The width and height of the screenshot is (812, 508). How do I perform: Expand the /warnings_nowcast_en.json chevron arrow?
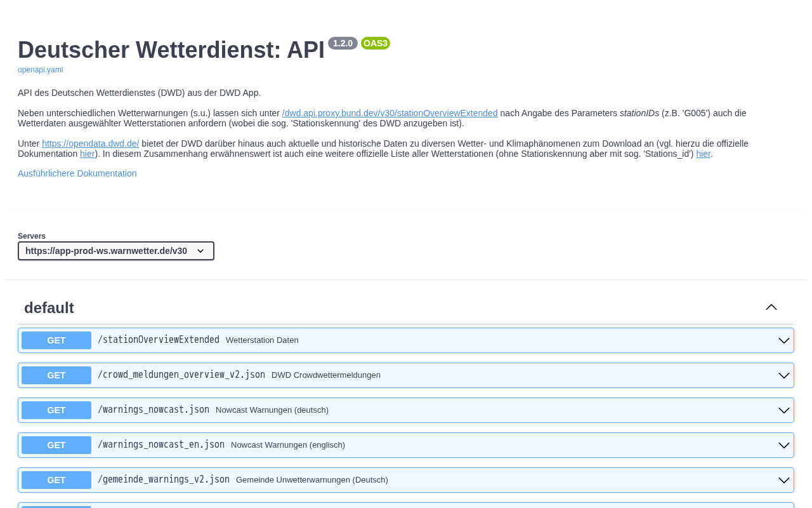pos(784,445)
